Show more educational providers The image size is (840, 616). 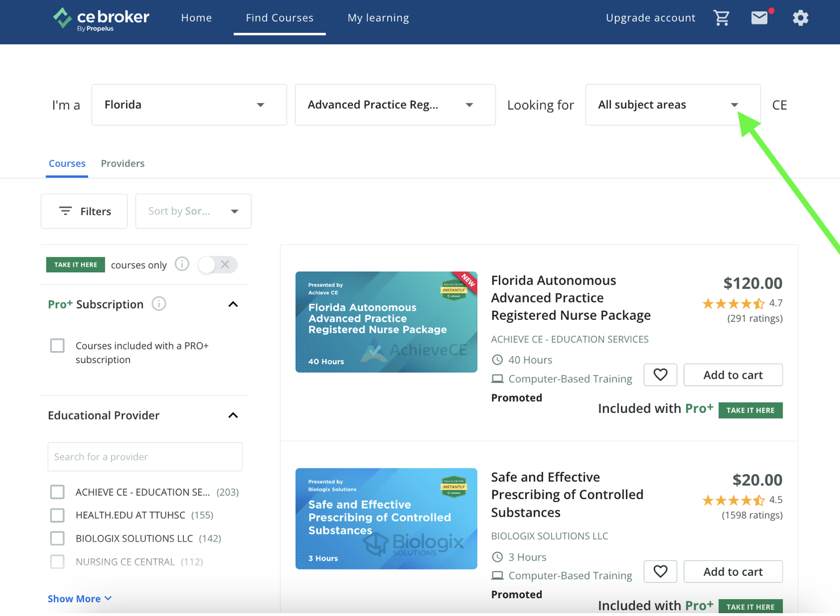(79, 598)
